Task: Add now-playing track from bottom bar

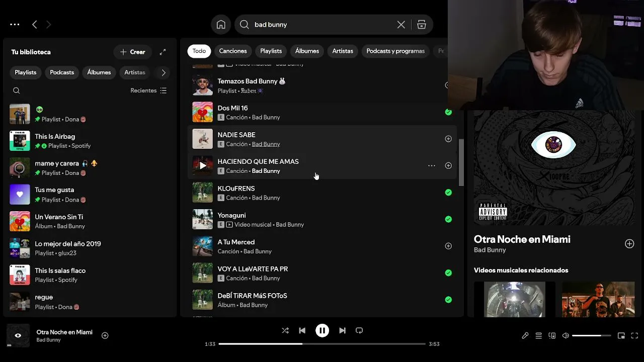Action: (x=105, y=335)
